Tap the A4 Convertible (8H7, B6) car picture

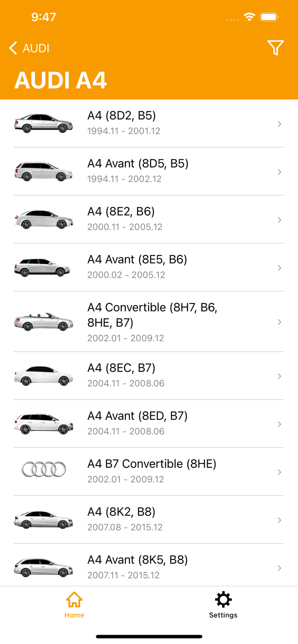(43, 322)
